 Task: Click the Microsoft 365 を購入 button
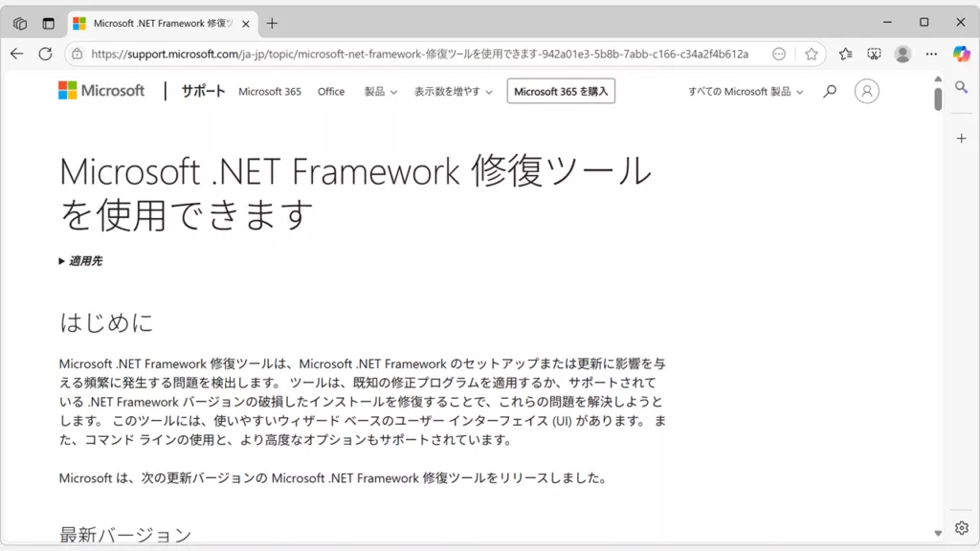click(561, 91)
